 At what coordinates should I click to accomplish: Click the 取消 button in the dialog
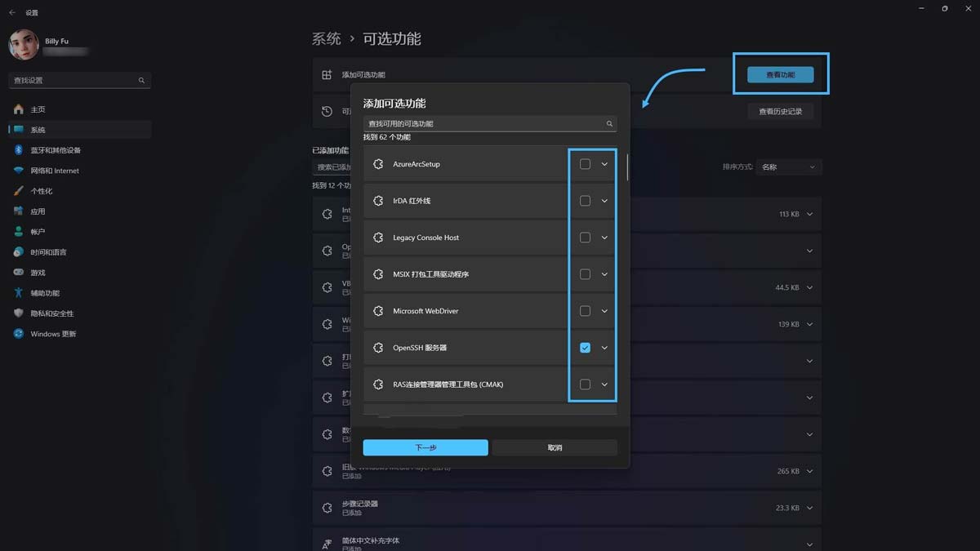point(555,447)
